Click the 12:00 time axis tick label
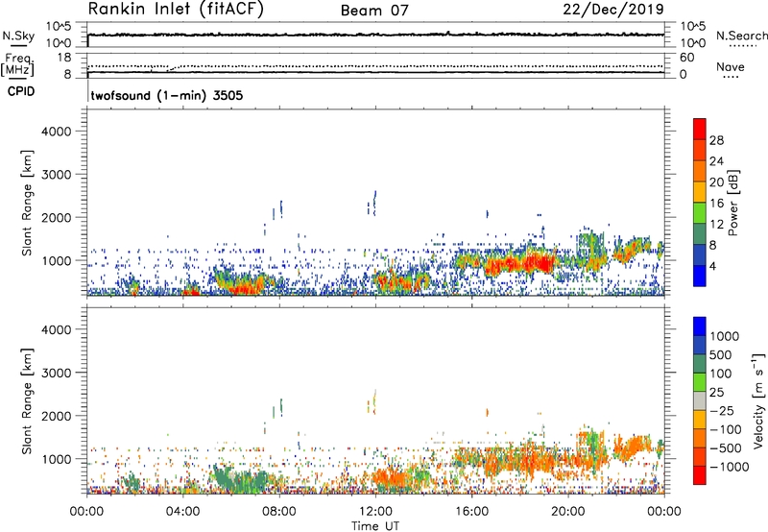This screenshot has width=768, height=532. tap(375, 512)
